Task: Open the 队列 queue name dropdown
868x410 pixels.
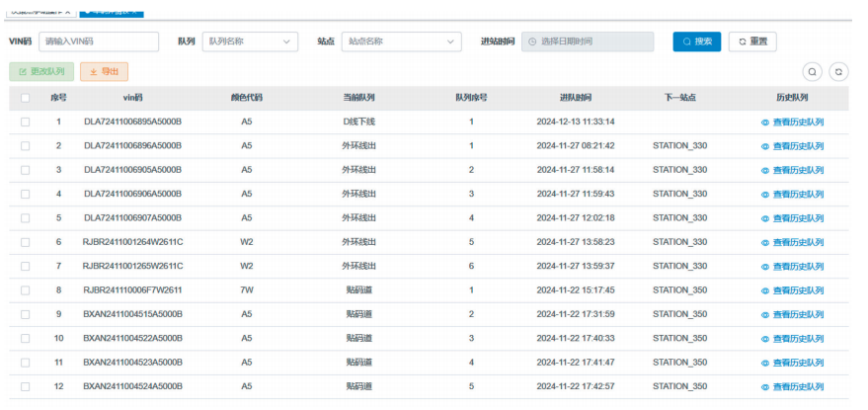Action: tap(249, 41)
